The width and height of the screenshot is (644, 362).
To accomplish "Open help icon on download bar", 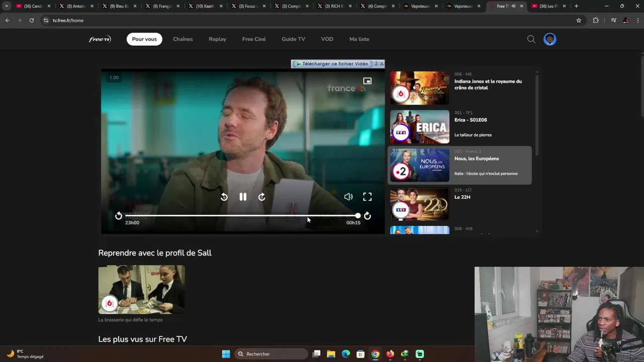I will [x=376, y=64].
